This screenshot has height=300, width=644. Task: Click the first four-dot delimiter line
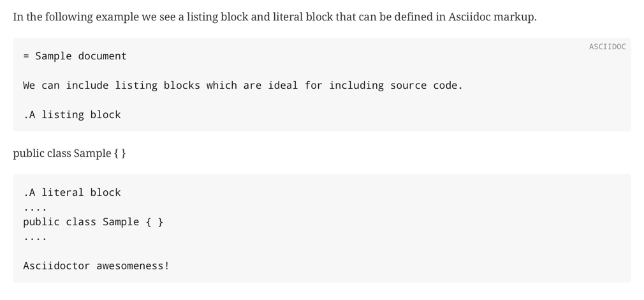34,207
